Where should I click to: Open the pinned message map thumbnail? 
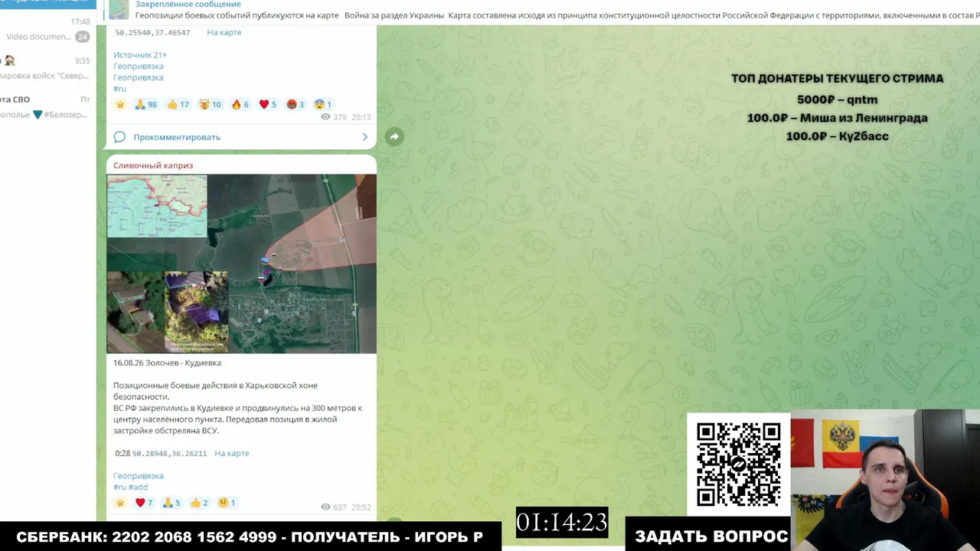119,9
